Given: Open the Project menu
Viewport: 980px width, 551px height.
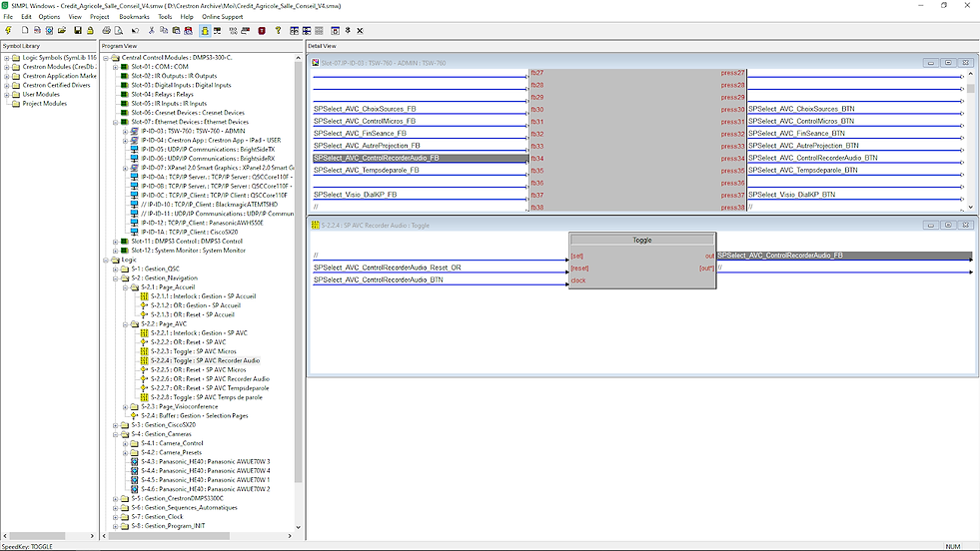Looking at the screenshot, I should point(99,17).
